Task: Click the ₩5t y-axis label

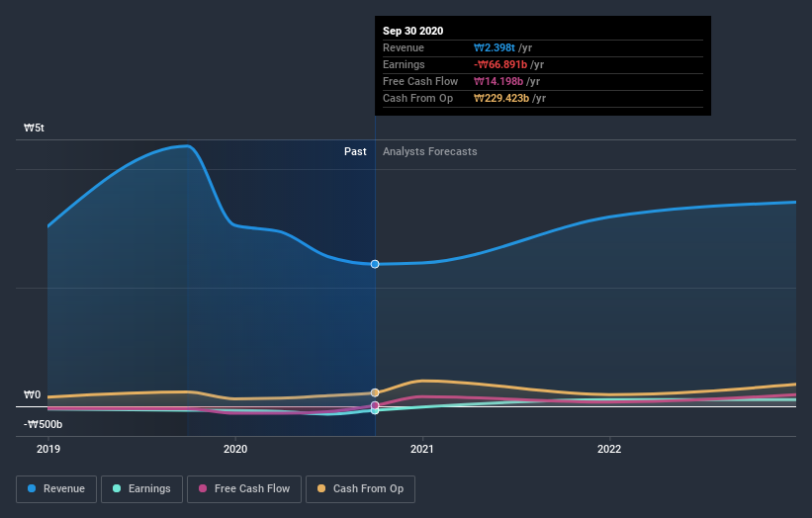Action: (x=34, y=128)
